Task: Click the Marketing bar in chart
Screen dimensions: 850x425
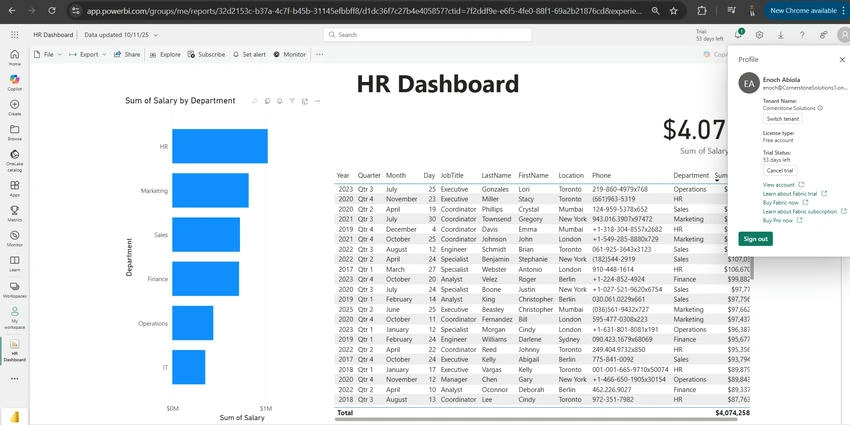Action: (x=210, y=190)
